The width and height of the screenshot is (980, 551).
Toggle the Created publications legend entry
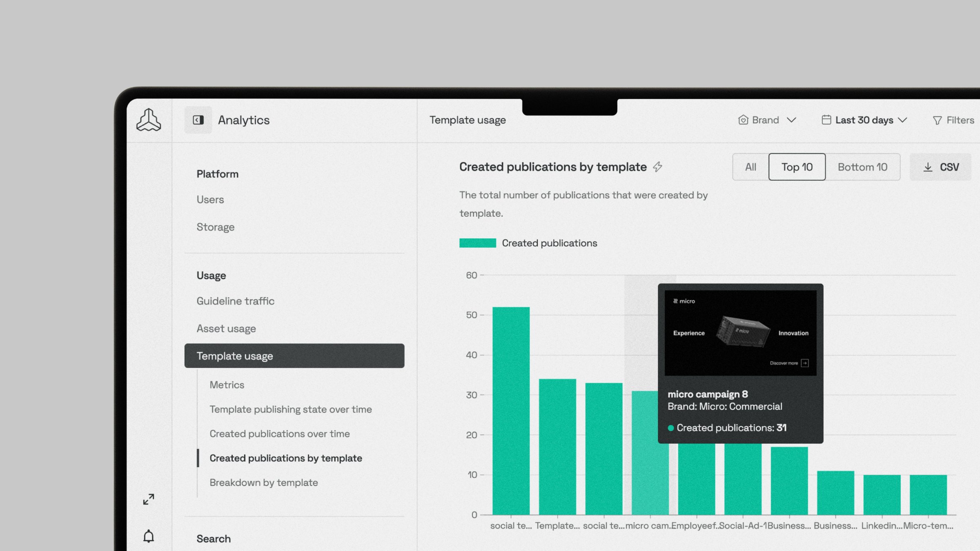click(550, 243)
